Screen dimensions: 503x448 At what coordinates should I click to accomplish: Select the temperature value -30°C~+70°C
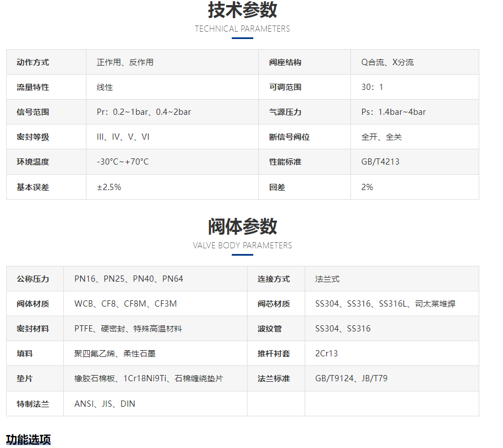(123, 162)
